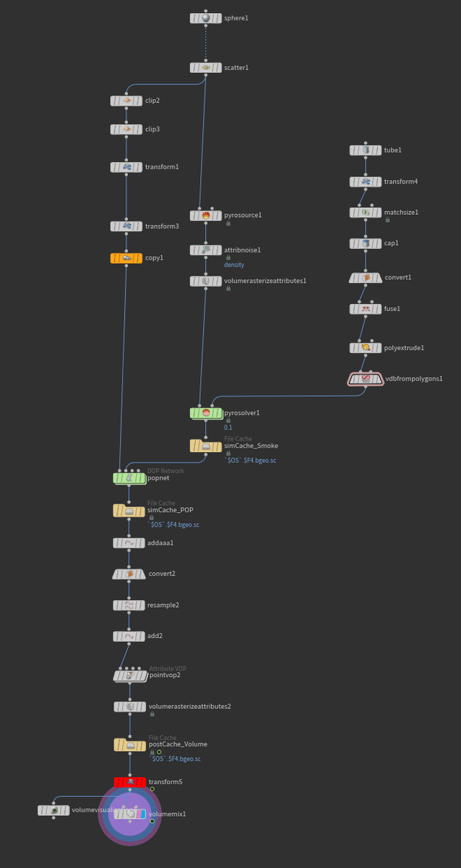Click the clip3 node icon

click(x=126, y=129)
